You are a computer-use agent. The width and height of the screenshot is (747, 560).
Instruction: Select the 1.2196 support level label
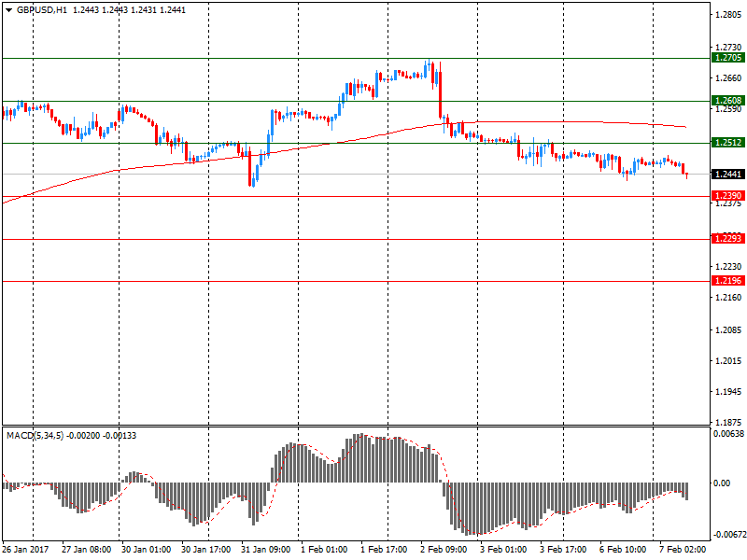click(728, 281)
